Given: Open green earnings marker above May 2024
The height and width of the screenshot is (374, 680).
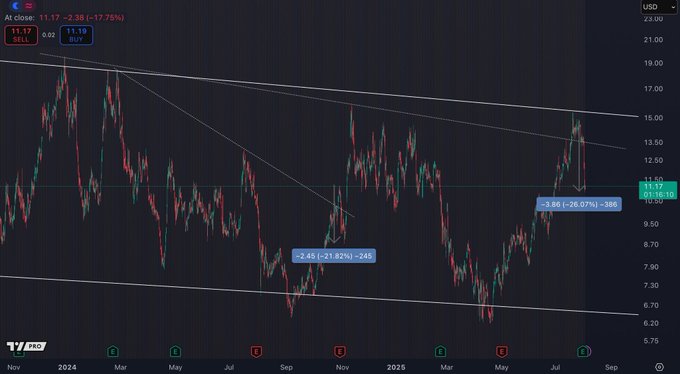Looking at the screenshot, I should pyautogui.click(x=175, y=351).
